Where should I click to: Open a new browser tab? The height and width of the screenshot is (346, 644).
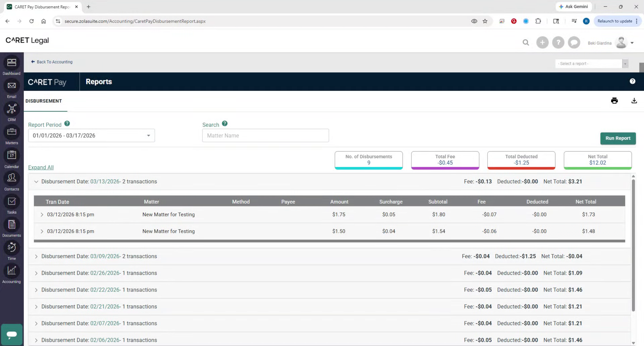[89, 7]
